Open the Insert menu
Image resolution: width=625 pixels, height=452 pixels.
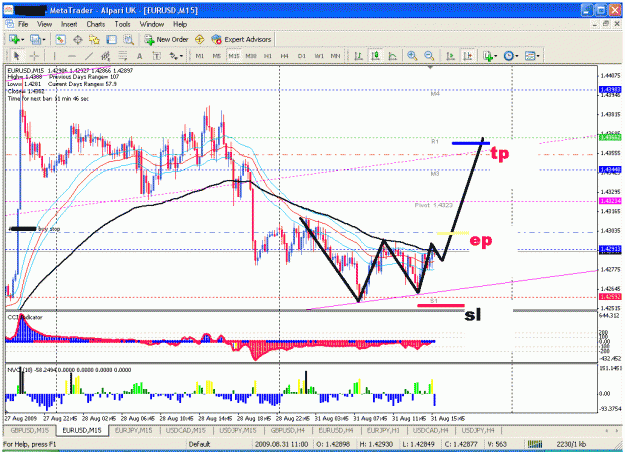pos(69,24)
